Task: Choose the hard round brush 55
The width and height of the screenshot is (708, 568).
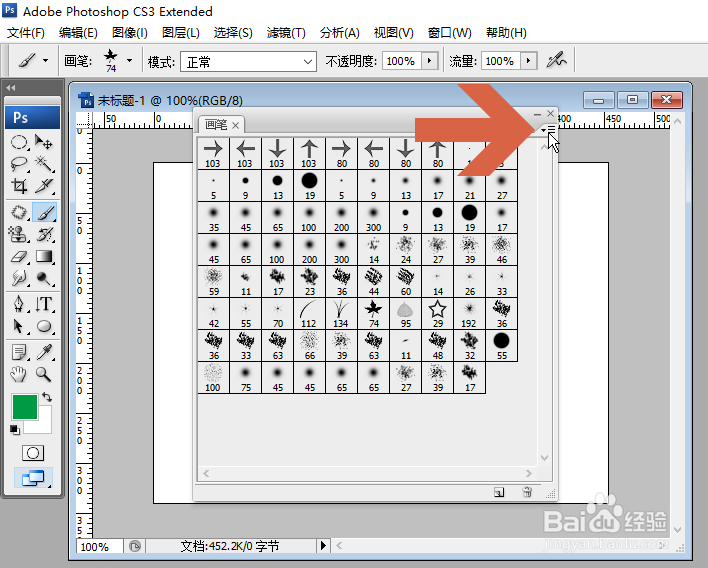Action: tap(502, 346)
